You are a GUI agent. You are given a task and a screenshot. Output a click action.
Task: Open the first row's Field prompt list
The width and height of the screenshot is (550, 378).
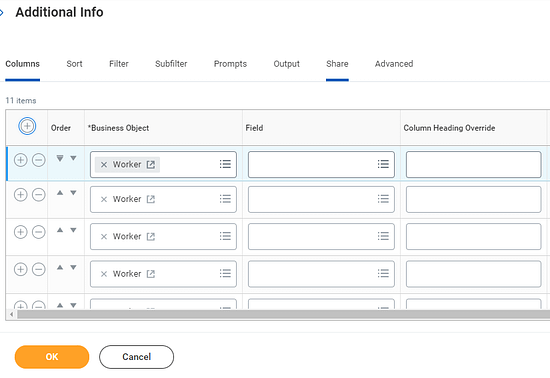click(383, 164)
